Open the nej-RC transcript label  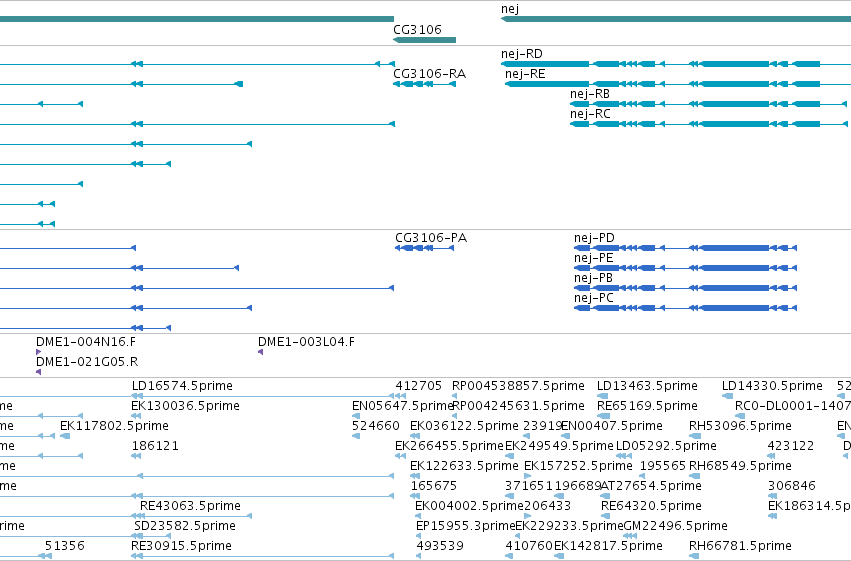point(590,114)
